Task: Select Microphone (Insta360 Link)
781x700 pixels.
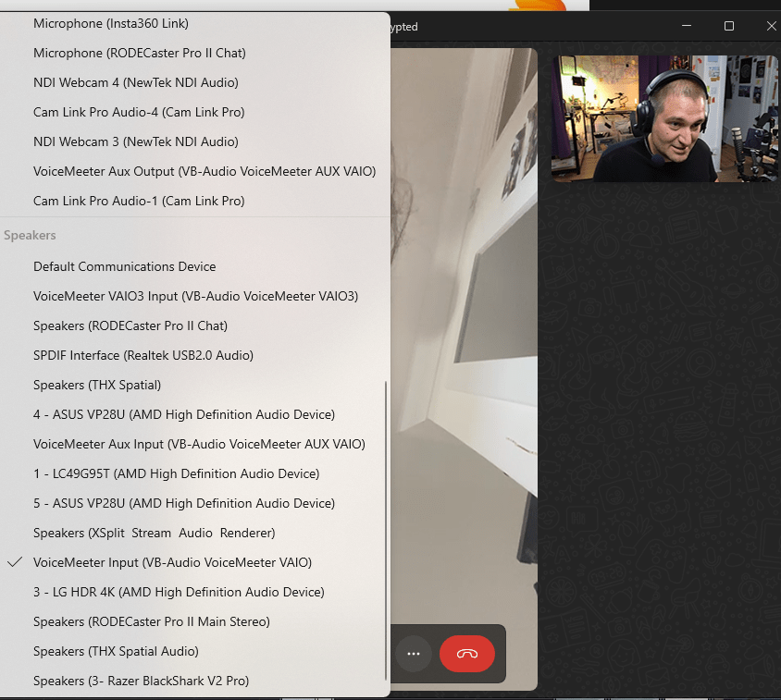Action: (194, 23)
